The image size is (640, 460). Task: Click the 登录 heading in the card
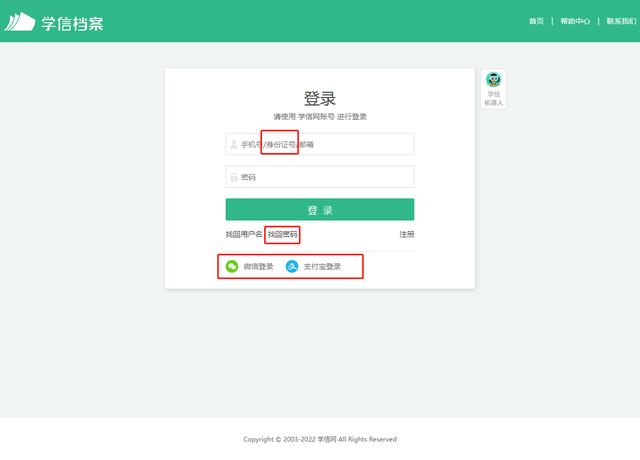click(x=320, y=98)
